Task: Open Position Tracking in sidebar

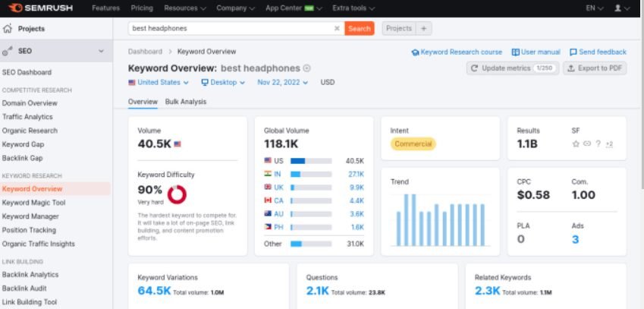Action: (29, 230)
